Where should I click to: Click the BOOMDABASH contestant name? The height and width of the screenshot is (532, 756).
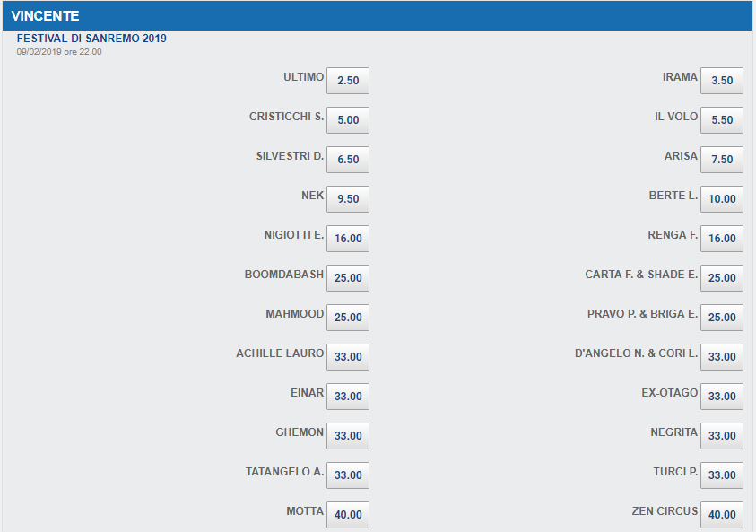(284, 275)
